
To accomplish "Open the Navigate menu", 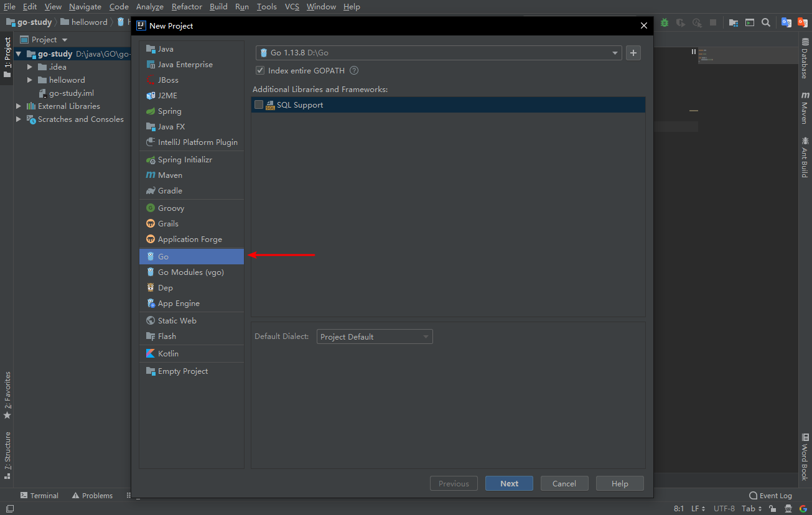I will coord(85,6).
